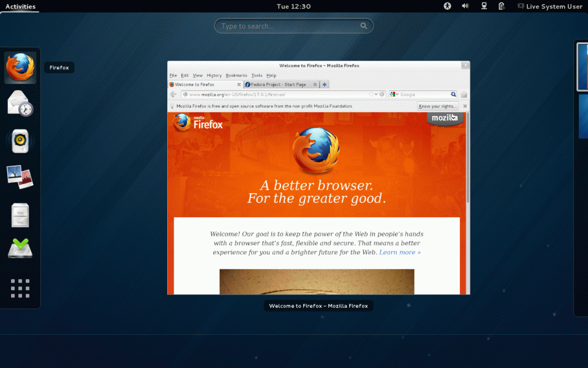Click the Google search magnifier in Firefox
Screen dimensions: 588x368
(x=453, y=94)
